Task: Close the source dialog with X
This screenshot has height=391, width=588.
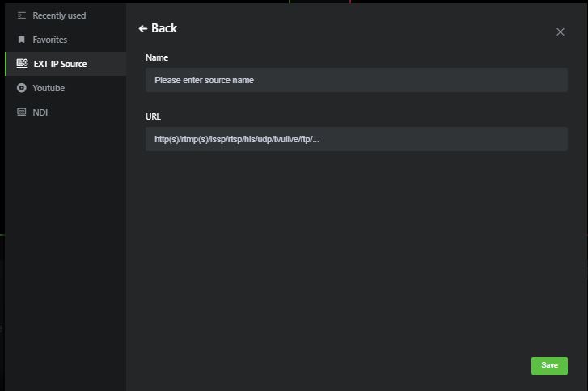Action: pyautogui.click(x=561, y=32)
